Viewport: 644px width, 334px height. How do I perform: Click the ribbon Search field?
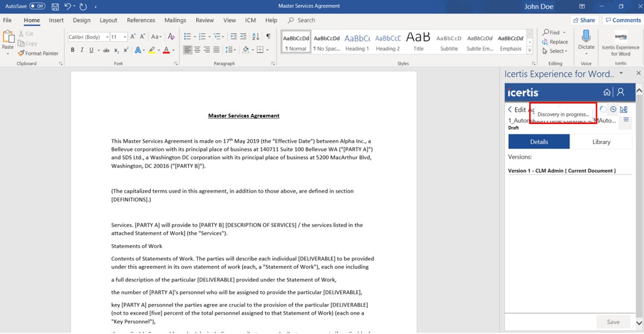306,20
